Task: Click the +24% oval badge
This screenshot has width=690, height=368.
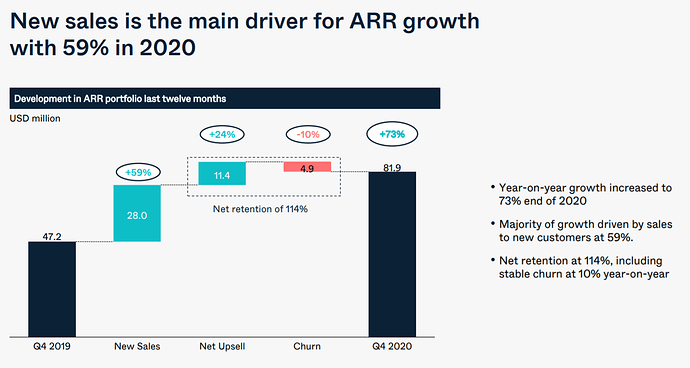Action: coord(222,134)
